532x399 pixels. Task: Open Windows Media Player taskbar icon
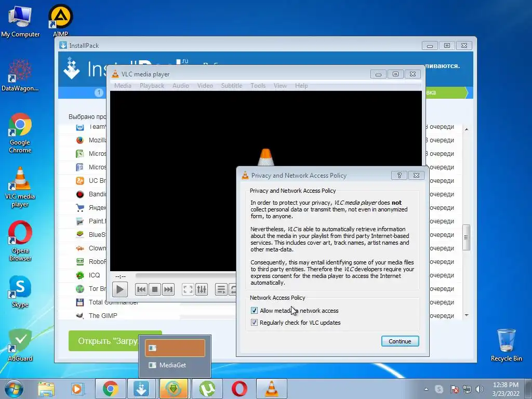(77, 389)
